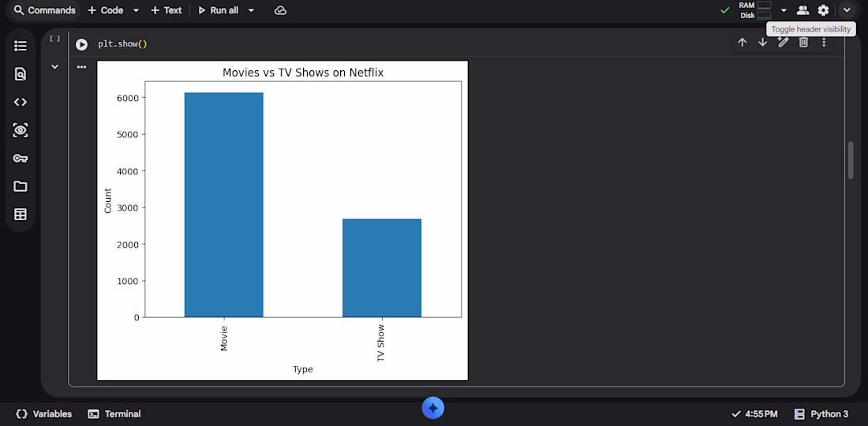Screen dimensions: 868x426
Task: Click the Python 3 runtime indicator
Action: [821, 414]
